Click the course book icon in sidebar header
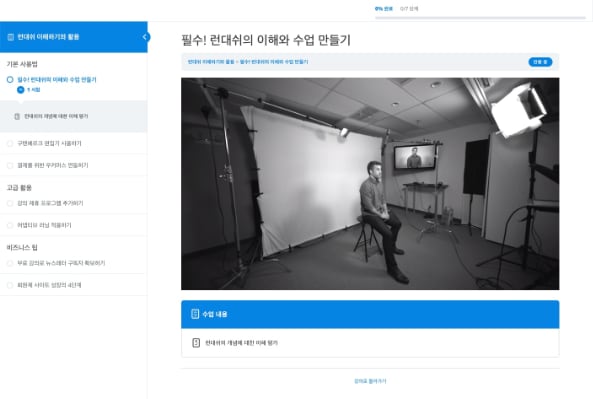Viewport: 593px width, 399px height. click(11, 37)
